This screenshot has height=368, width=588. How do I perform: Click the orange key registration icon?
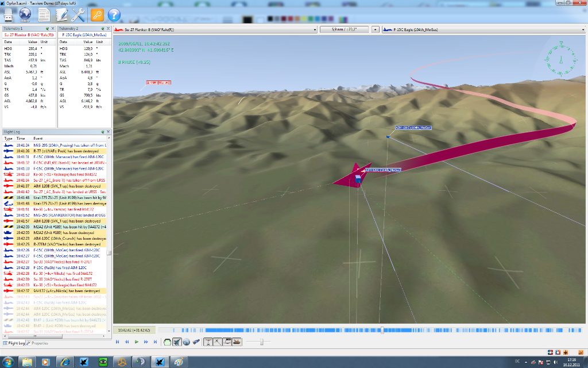96,15
